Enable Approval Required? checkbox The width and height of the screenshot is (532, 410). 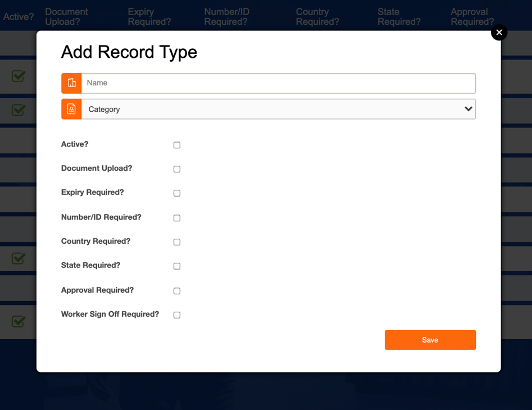(x=177, y=291)
